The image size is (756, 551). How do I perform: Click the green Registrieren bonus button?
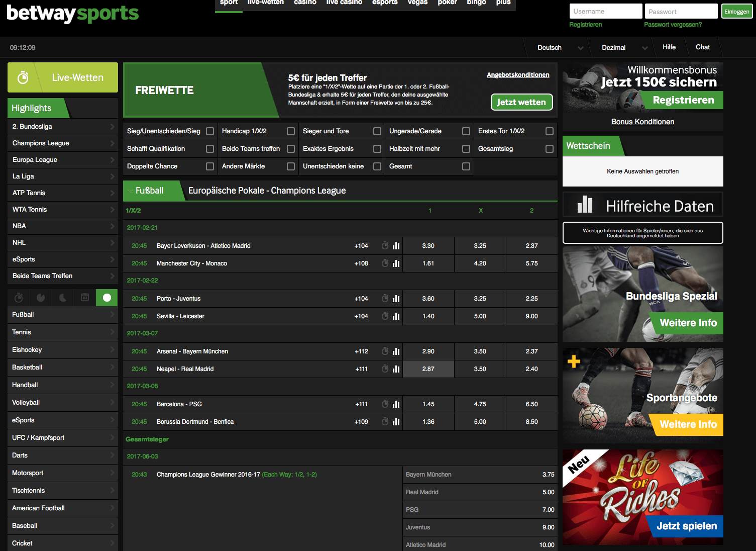pos(683,100)
